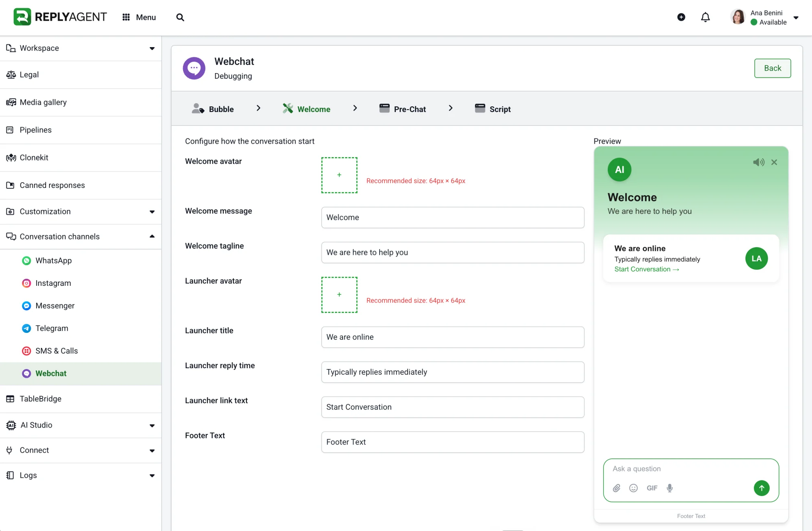Click the "We are online" preview heading

(x=640, y=248)
